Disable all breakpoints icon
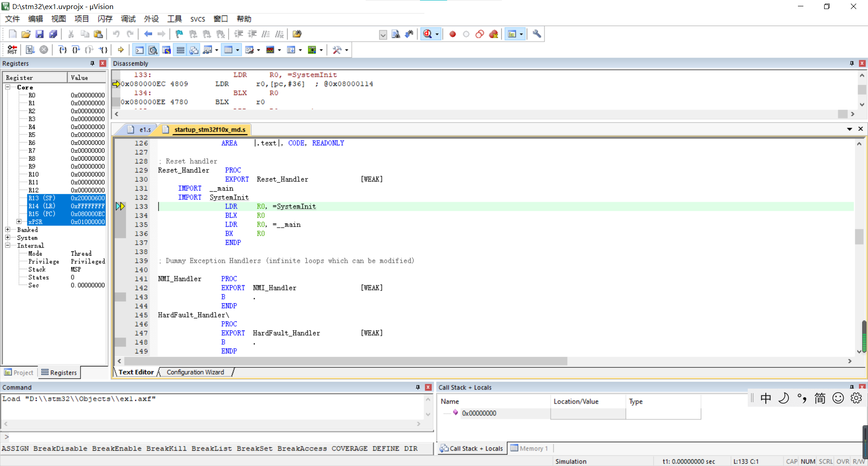This screenshot has width=868, height=466. tap(480, 34)
